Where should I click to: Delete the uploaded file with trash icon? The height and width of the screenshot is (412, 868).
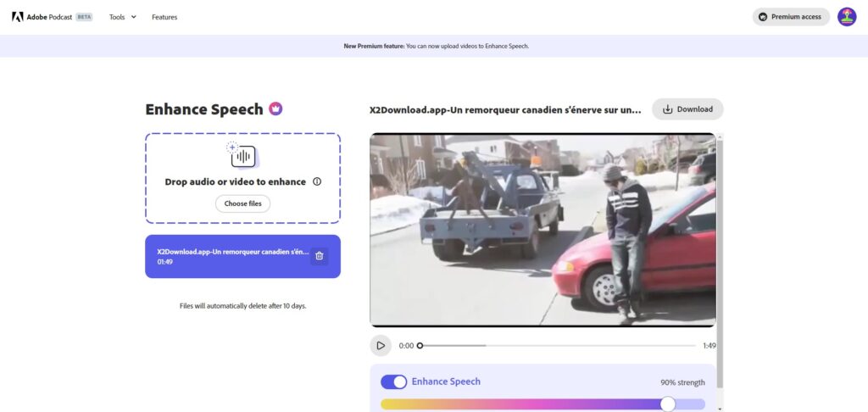[x=319, y=256]
